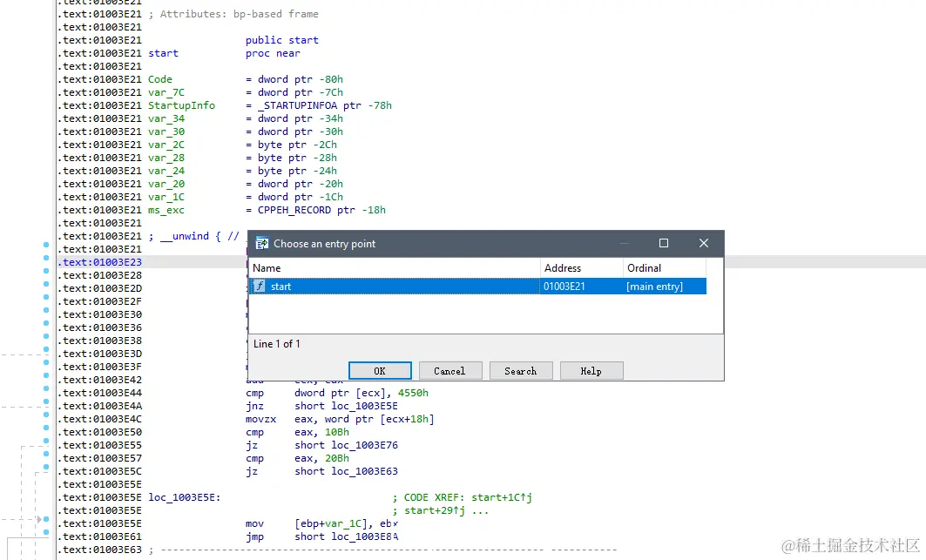The width and height of the screenshot is (926, 560).
Task: Select the start entry point row
Action: tap(477, 287)
